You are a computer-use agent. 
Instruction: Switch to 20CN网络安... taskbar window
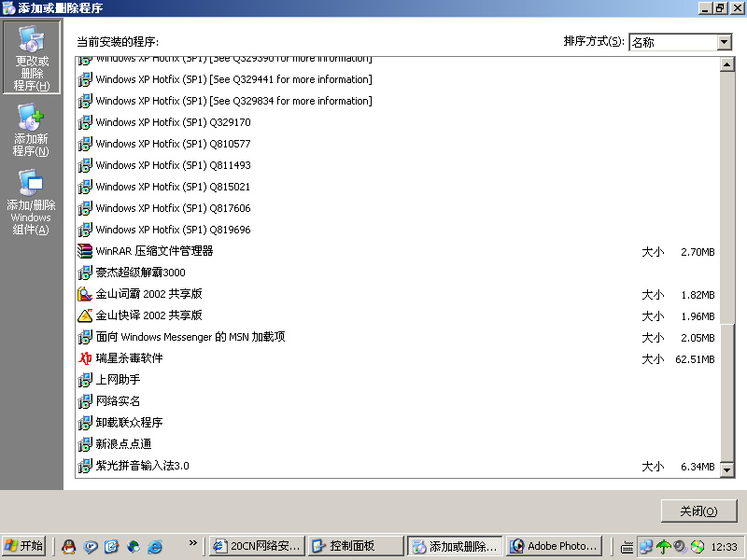coord(258,546)
